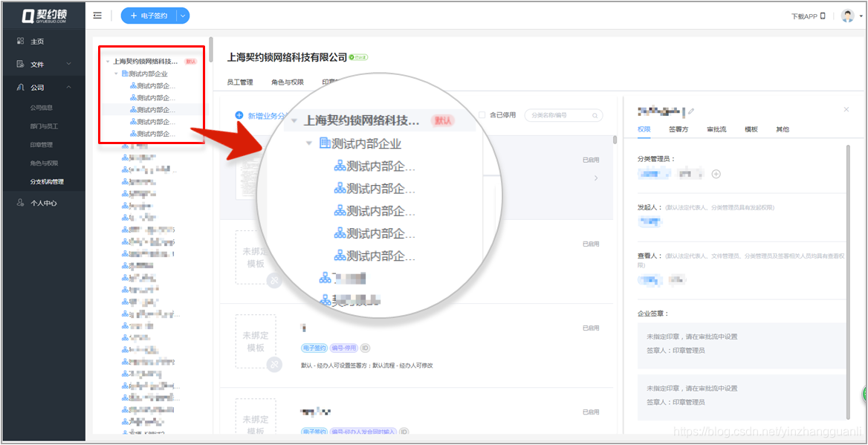Add a 分类管理员 with the plus circle icon
Screen dimensions: 868x445
click(716, 174)
